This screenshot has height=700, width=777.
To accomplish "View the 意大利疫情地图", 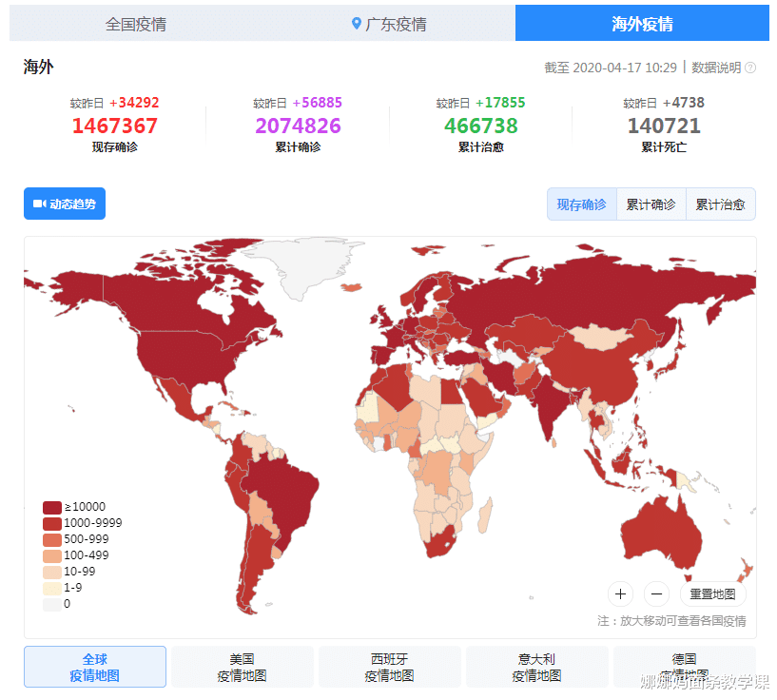I will pyautogui.click(x=536, y=667).
